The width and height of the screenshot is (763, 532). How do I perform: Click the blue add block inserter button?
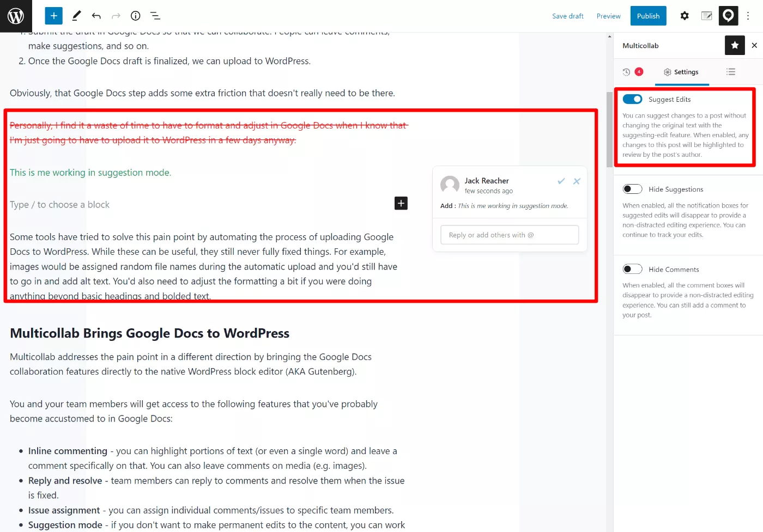[x=53, y=16]
